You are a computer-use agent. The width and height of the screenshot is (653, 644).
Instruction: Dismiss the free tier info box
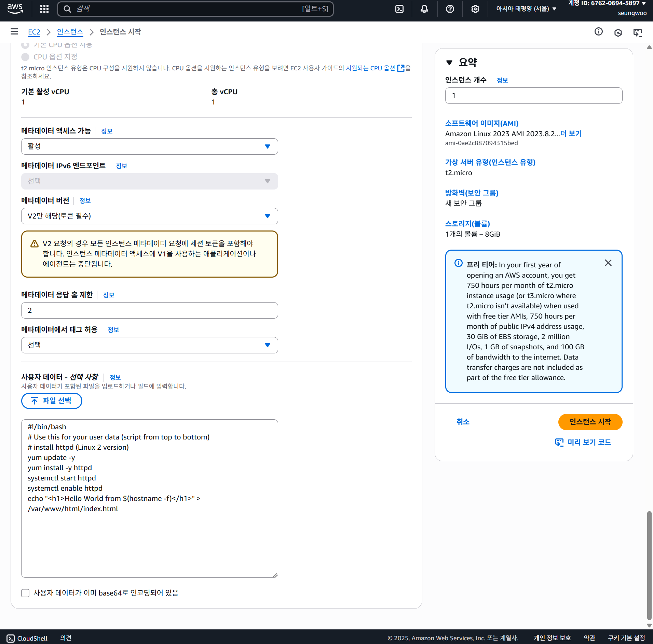[x=608, y=263]
